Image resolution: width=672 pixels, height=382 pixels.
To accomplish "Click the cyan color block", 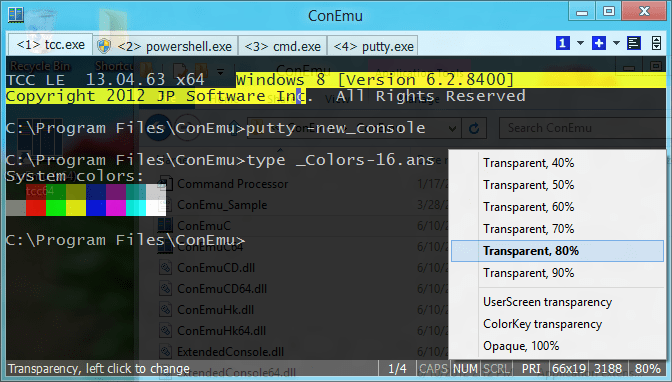I will pos(136,208).
